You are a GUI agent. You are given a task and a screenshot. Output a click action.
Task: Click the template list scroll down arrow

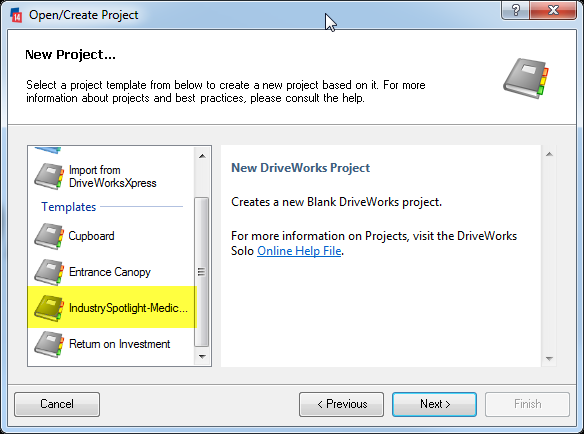tap(202, 357)
